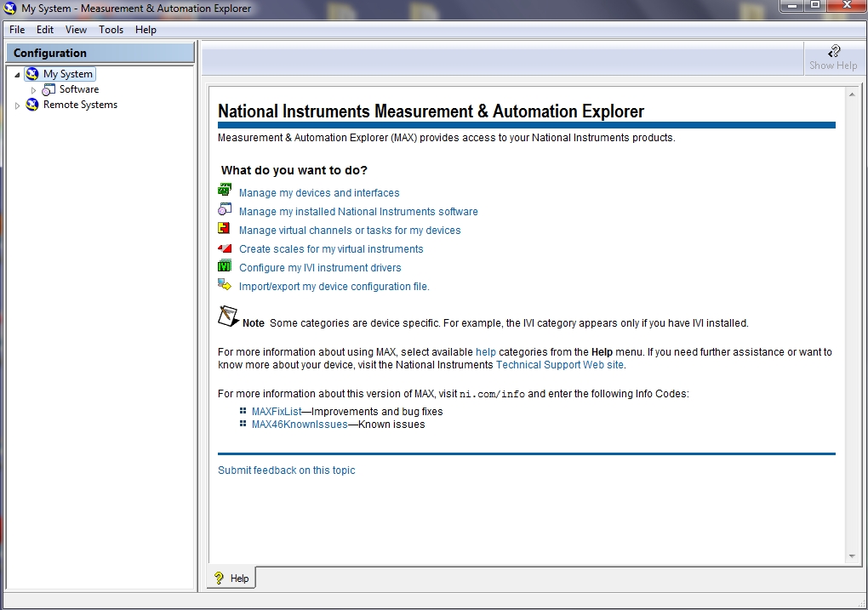Screen dimensions: 868x610
Task: Open Configure my IVI instrument drivers link
Action: (x=320, y=268)
